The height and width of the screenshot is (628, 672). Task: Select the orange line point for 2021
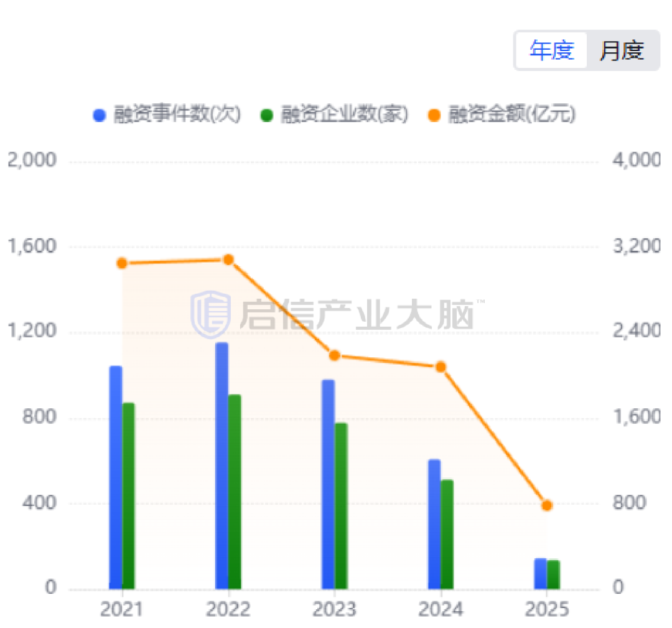coord(122,263)
